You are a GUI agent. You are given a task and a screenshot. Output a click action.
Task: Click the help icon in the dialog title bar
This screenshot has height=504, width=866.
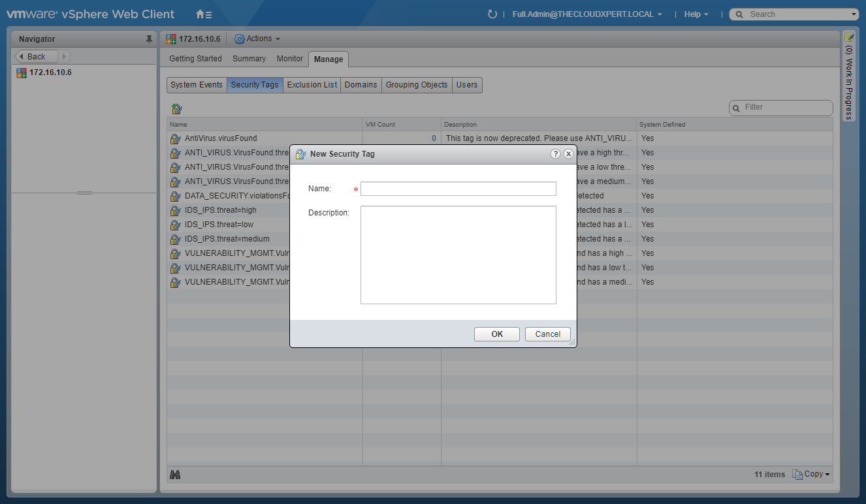[555, 154]
